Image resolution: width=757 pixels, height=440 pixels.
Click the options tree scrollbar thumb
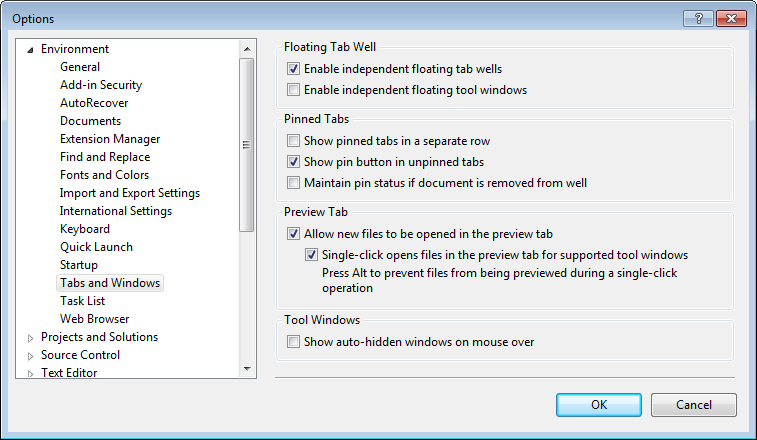(x=247, y=145)
